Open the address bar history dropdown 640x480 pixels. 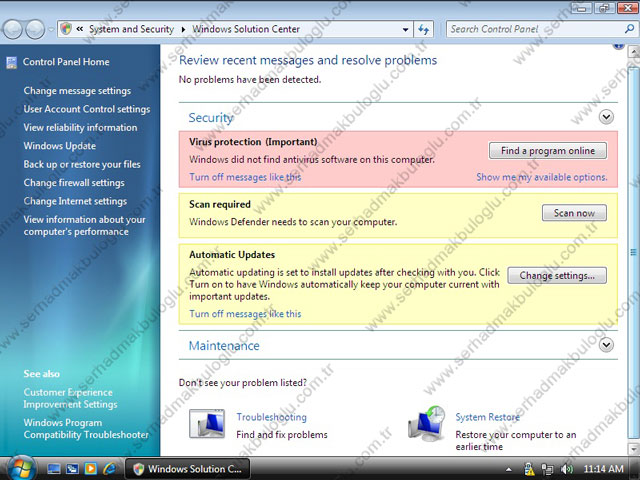[405, 29]
